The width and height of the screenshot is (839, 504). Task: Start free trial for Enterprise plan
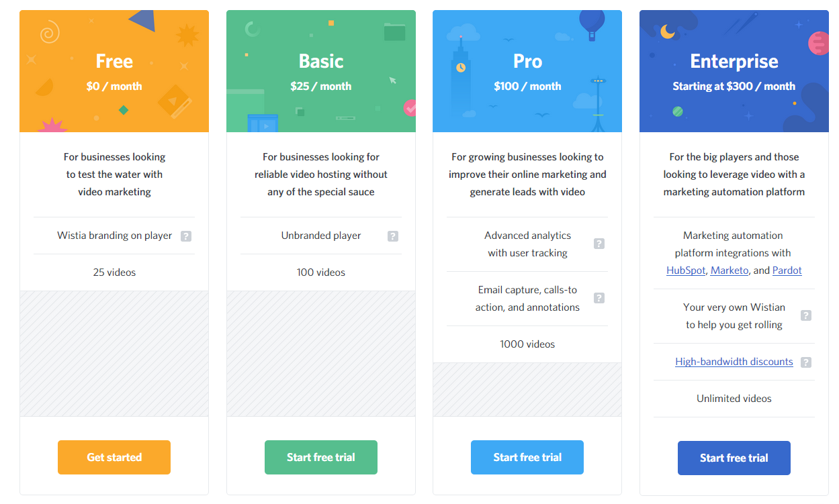tap(734, 458)
